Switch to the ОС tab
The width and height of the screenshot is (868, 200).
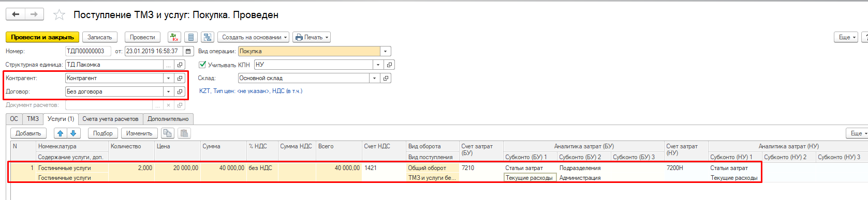(x=14, y=119)
